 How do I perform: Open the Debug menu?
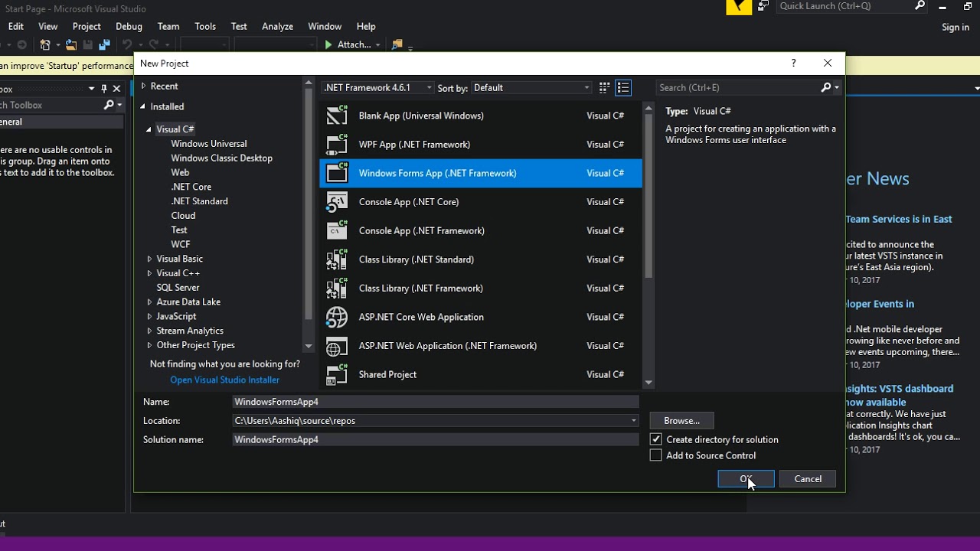pyautogui.click(x=129, y=26)
